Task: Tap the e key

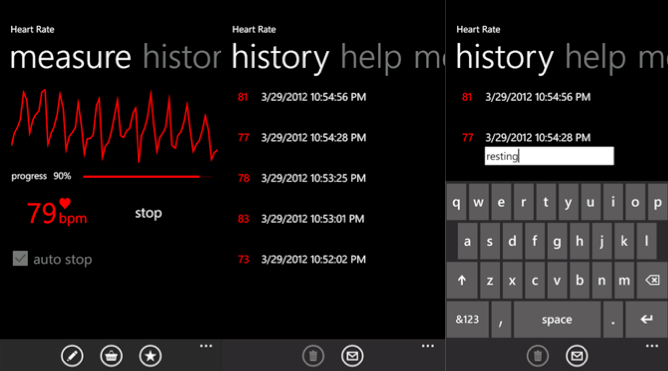Action: click(501, 202)
